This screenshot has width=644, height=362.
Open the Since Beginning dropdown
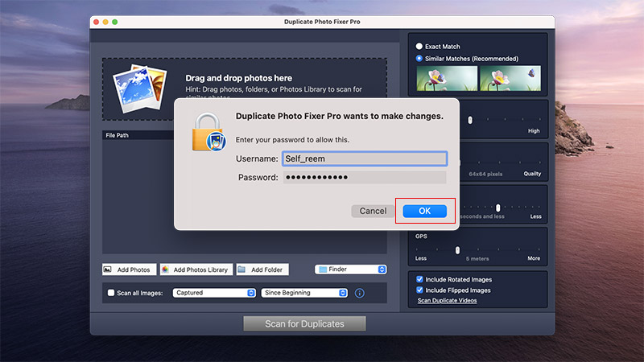pos(304,293)
